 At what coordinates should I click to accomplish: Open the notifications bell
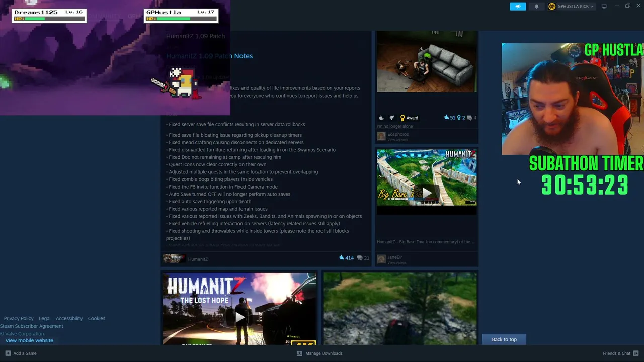[536, 6]
